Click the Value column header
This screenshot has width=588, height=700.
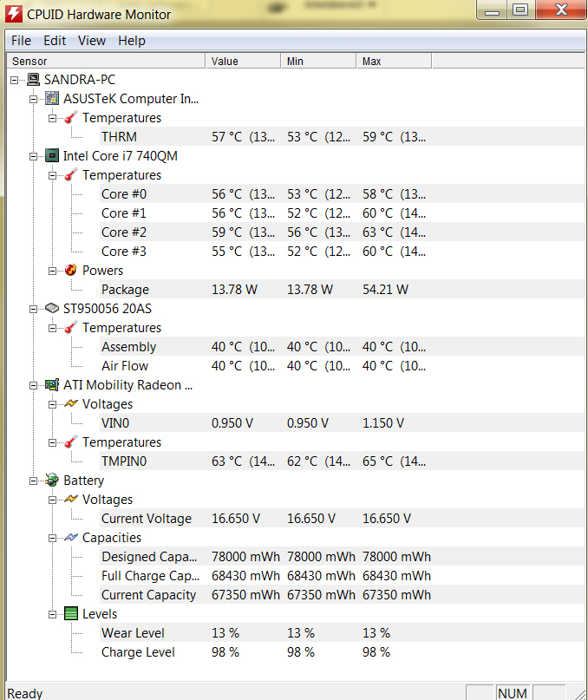244,62
